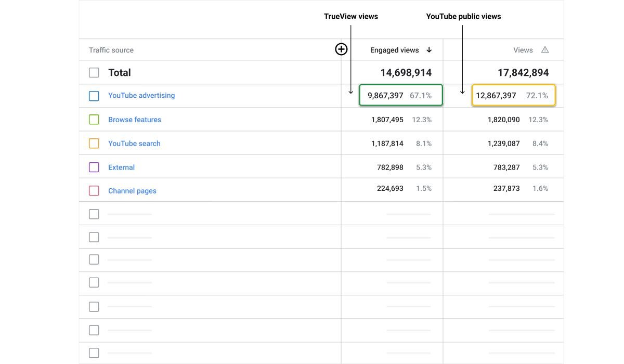Go to Channel pages traffic source
Screen dimensions: 624x364
click(x=132, y=191)
